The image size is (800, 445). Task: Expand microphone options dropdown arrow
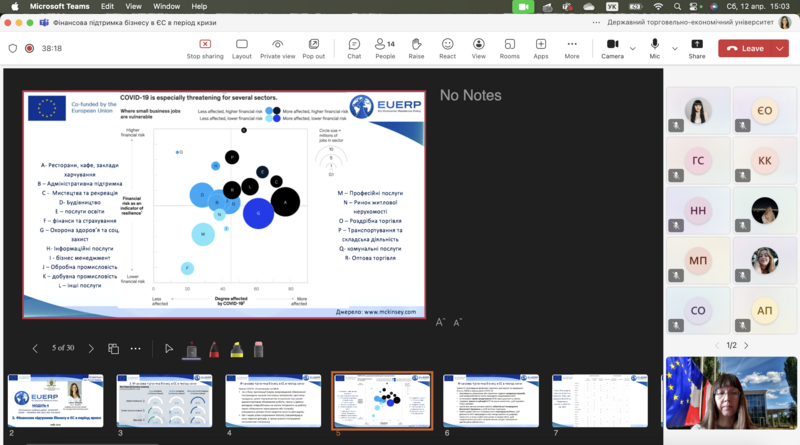click(x=674, y=48)
